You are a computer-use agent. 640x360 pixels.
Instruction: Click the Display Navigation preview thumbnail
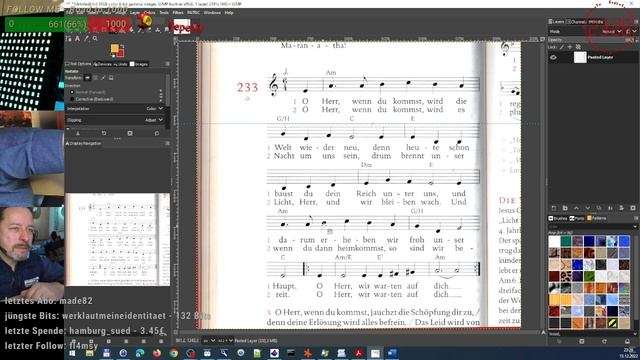(118, 240)
